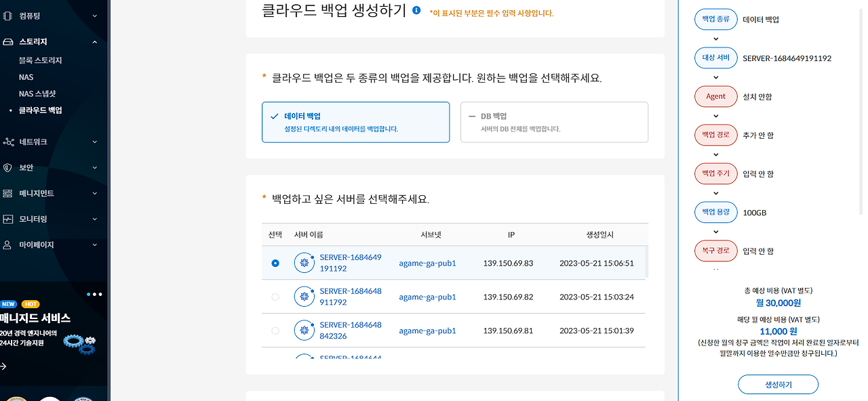Click the info icon beside 클라우드 백업 생성하기
Viewport: 868px width, 401px height.
click(415, 11)
